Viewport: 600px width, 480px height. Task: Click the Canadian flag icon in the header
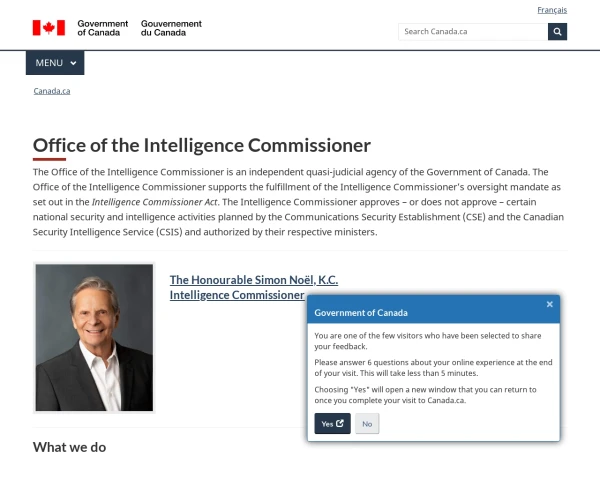48,28
